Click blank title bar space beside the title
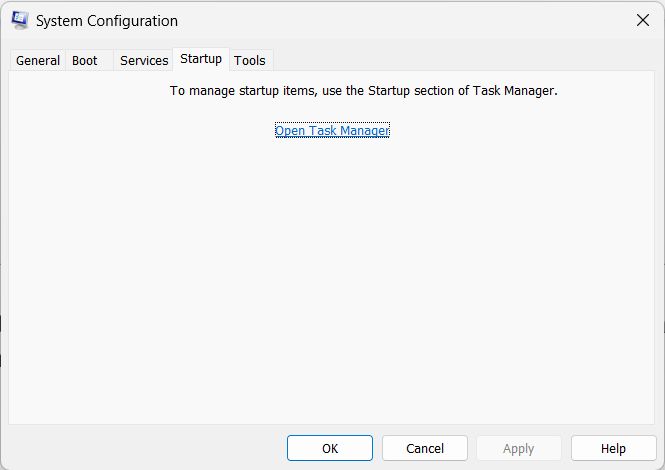 tap(400, 21)
